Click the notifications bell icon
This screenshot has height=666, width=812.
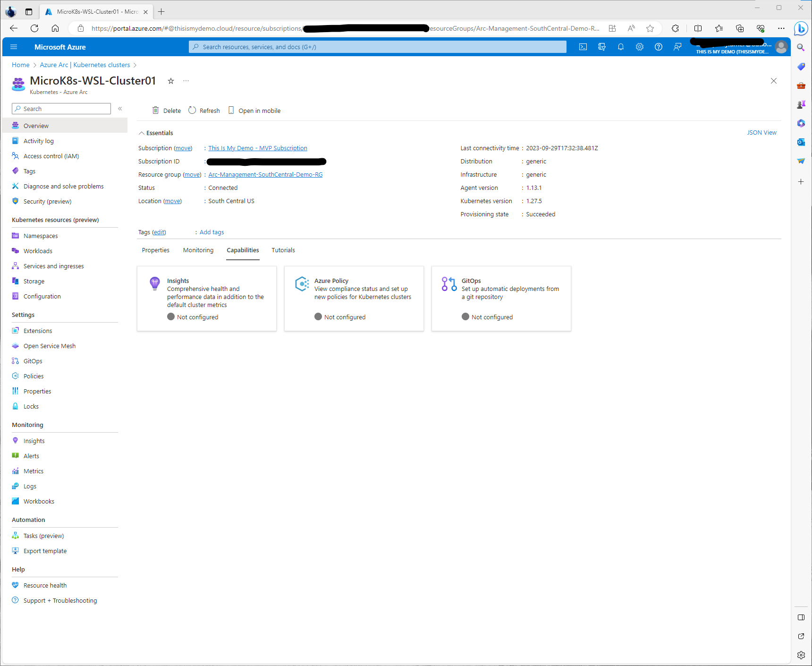[x=621, y=47]
